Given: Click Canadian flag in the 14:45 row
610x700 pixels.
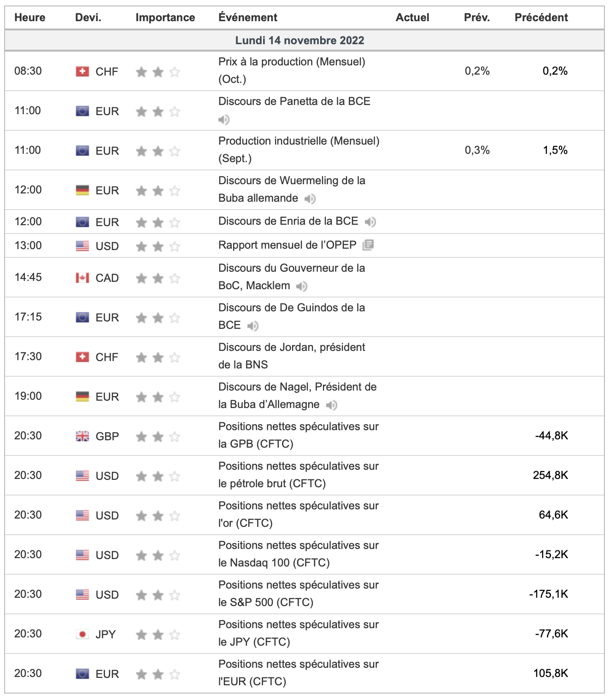Looking at the screenshot, I should point(82,278).
